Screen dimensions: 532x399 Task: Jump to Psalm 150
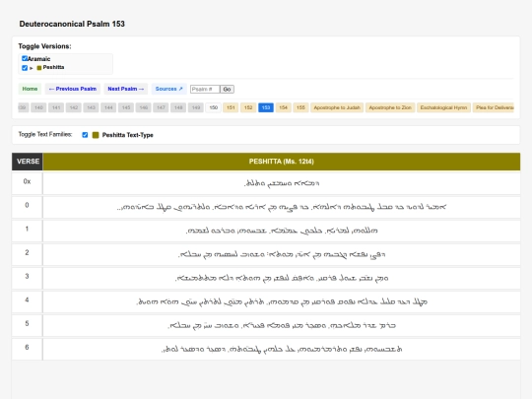(214, 107)
